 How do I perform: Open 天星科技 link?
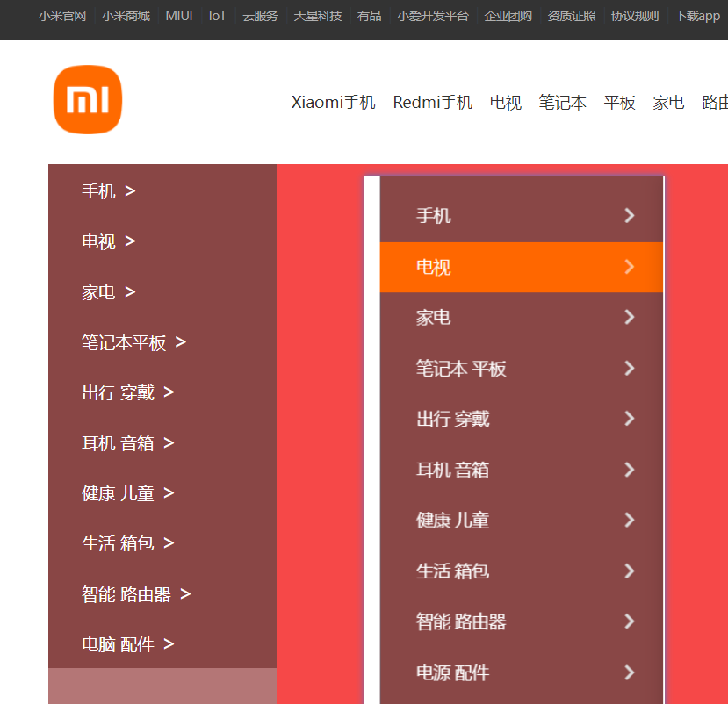tap(318, 17)
